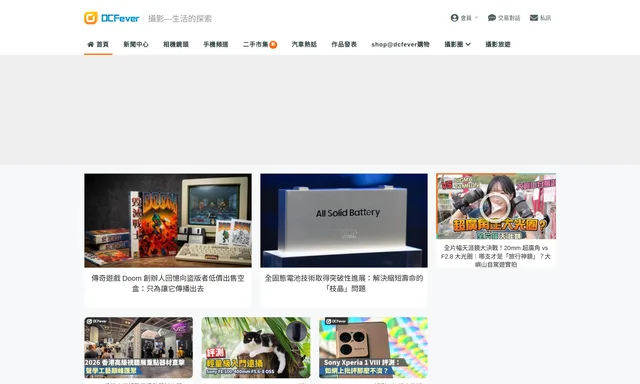Open the 全片幅天涯鏡大決戰 video title
Image resolution: width=640 pixels, height=384 pixels.
496,256
